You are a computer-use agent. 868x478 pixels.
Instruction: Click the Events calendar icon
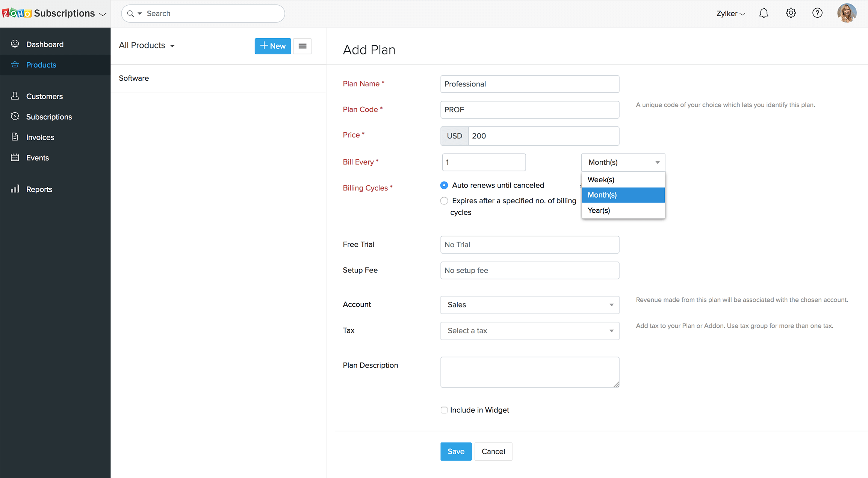[15, 157]
